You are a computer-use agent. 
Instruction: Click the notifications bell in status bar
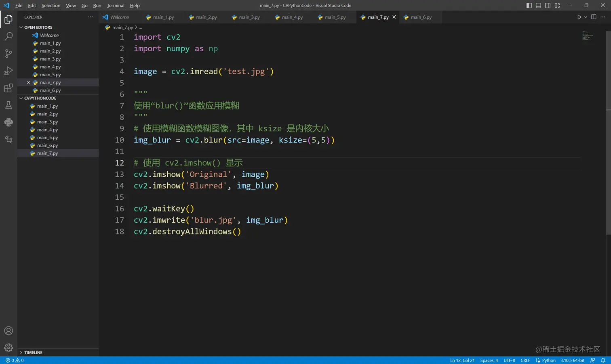coord(603,360)
